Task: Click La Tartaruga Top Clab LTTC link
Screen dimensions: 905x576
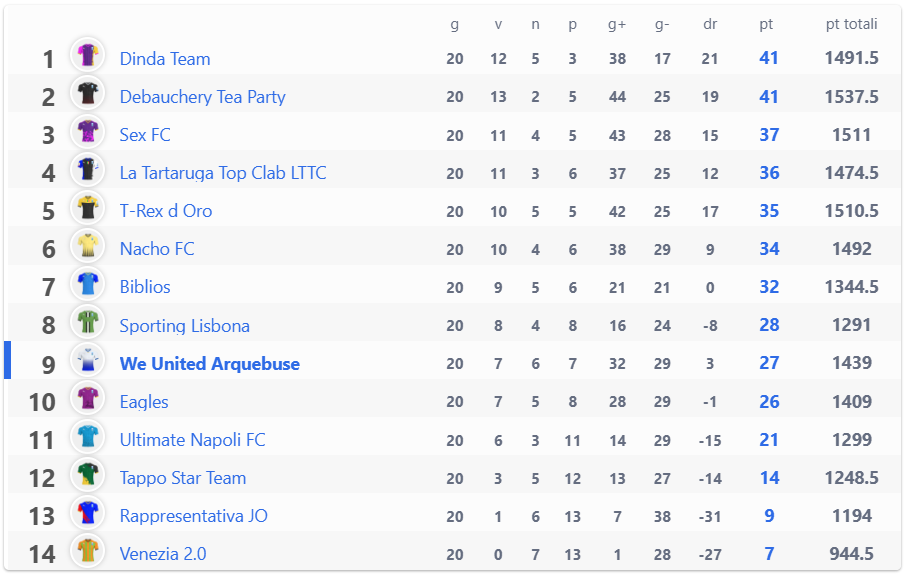Action: tap(223, 173)
